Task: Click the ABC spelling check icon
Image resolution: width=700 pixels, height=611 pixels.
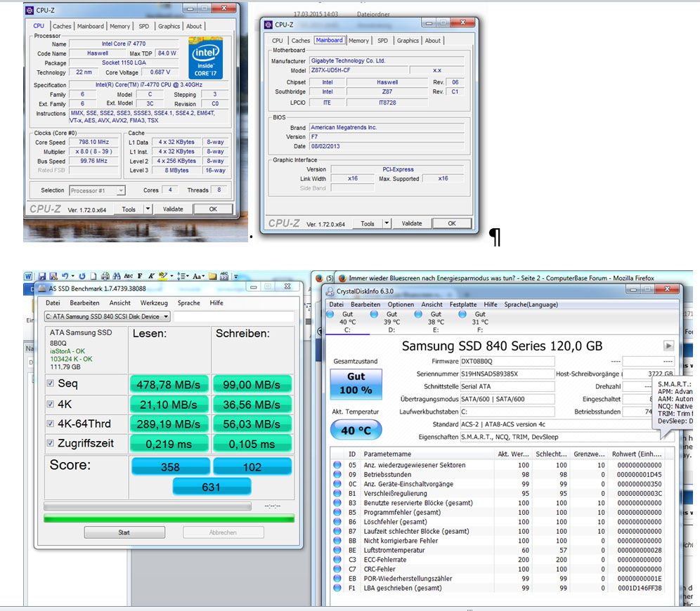Action: 129,277
